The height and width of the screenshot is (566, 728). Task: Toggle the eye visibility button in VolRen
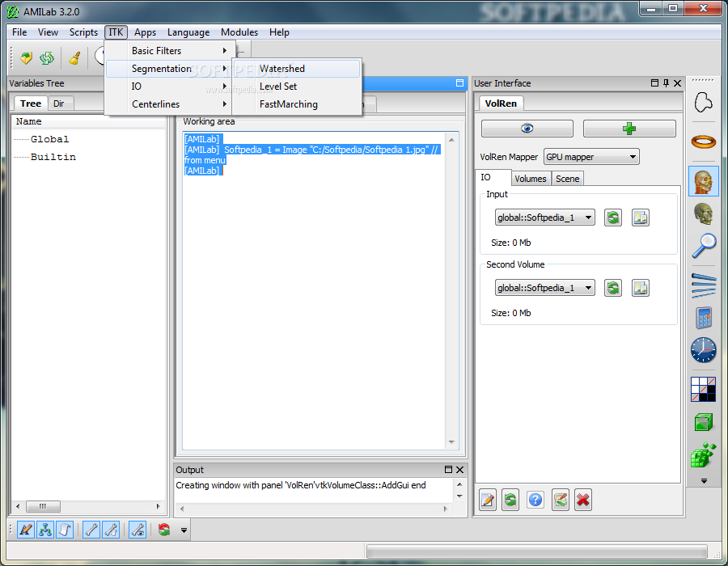pyautogui.click(x=527, y=129)
